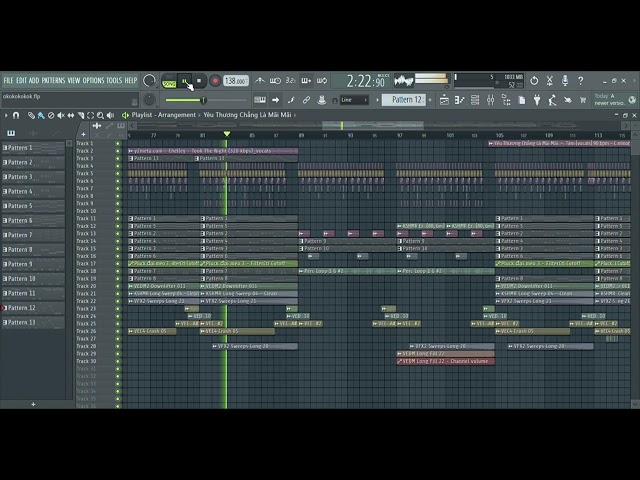Click the plus button next to Pattern 12
640x480 pixels.
[430, 100]
